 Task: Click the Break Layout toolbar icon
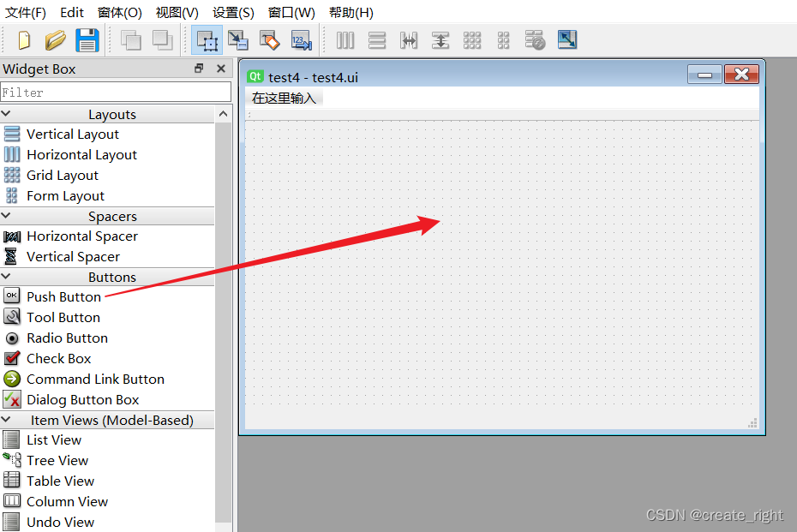[x=535, y=40]
